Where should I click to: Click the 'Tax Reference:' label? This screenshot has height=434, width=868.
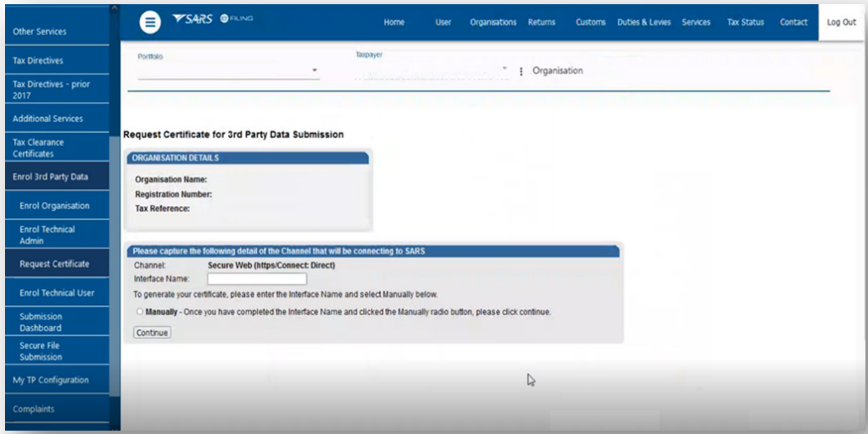[x=163, y=209]
